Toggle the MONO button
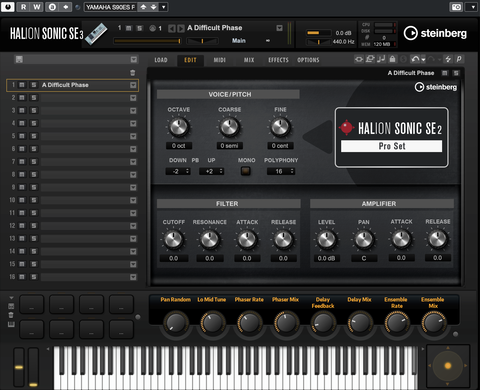 tap(246, 171)
